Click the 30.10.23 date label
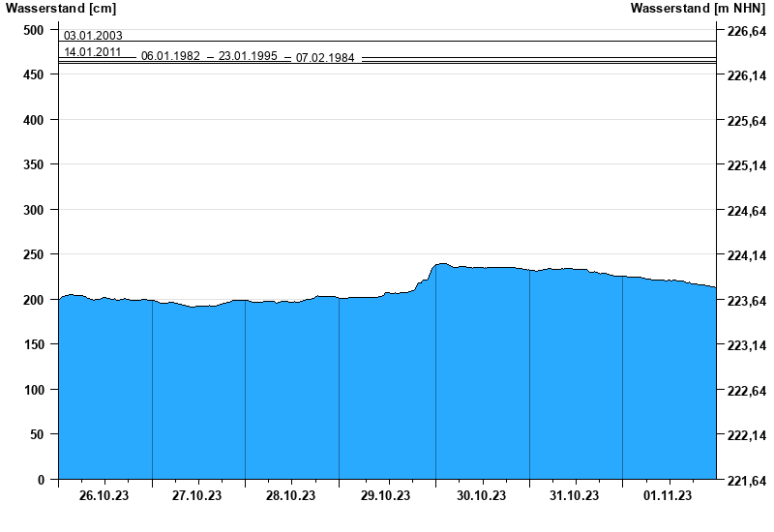 (481, 495)
